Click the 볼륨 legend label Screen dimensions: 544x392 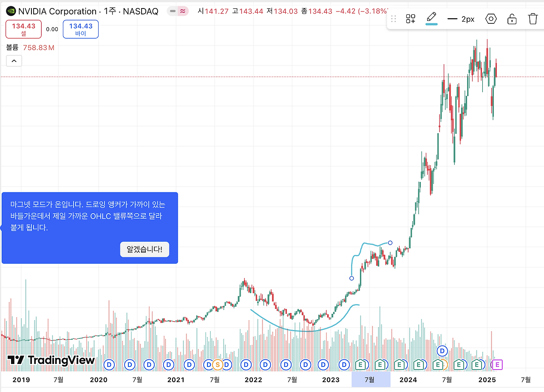pyautogui.click(x=11, y=47)
